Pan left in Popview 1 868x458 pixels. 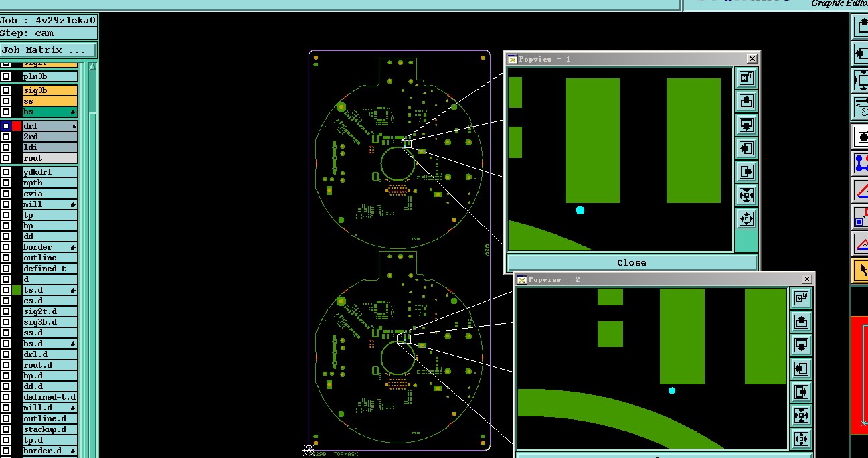coord(746,149)
